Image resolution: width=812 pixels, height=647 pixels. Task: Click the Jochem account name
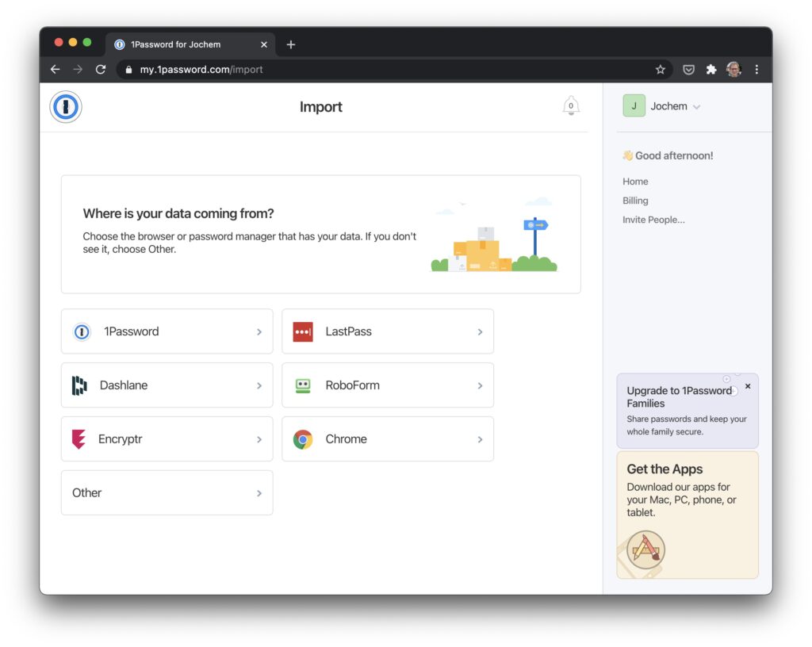coord(668,106)
